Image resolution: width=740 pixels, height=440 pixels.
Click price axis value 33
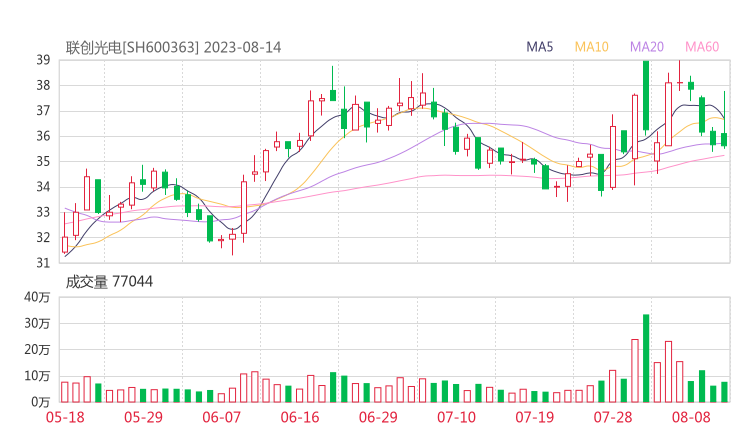43,212
